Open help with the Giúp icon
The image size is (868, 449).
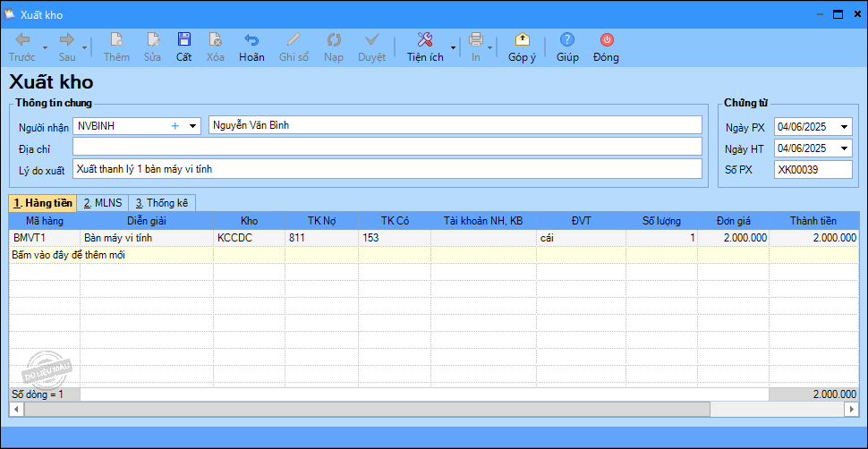click(566, 40)
